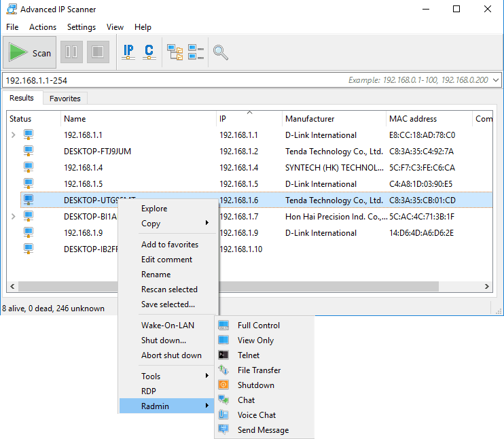
Task: Click computer icon for DESKTOP-FTJ9JUM
Action: point(29,151)
